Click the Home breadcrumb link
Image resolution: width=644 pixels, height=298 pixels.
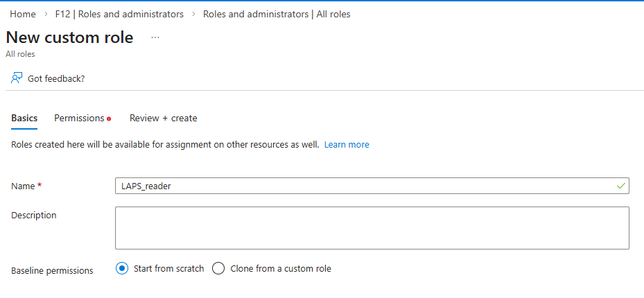click(x=23, y=14)
